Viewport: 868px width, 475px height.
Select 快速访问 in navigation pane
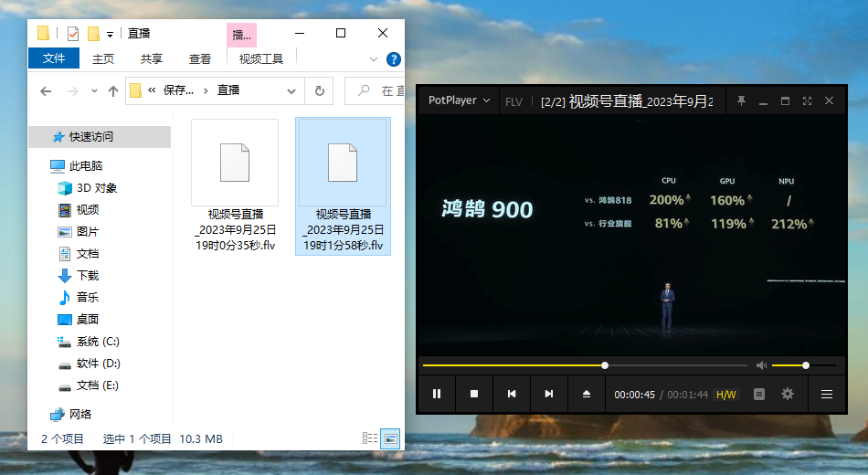pos(100,137)
